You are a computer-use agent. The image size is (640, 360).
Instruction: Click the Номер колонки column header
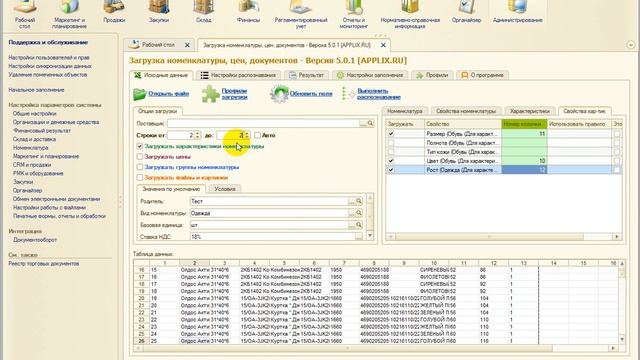pyautogui.click(x=524, y=124)
